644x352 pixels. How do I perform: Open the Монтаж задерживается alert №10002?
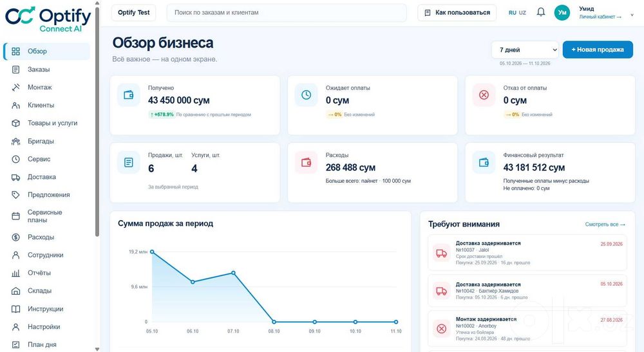(527, 329)
